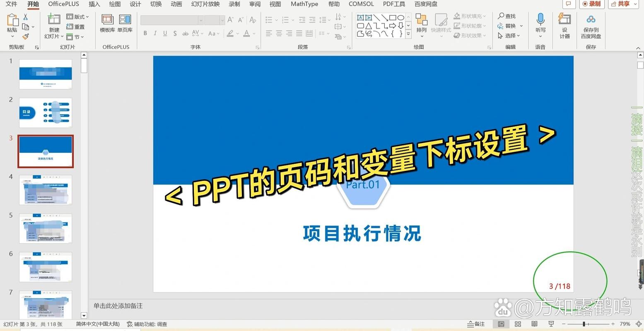Click the accessibility check (辅助功能: 调查) status
The width and height of the screenshot is (644, 331).
[147, 324]
